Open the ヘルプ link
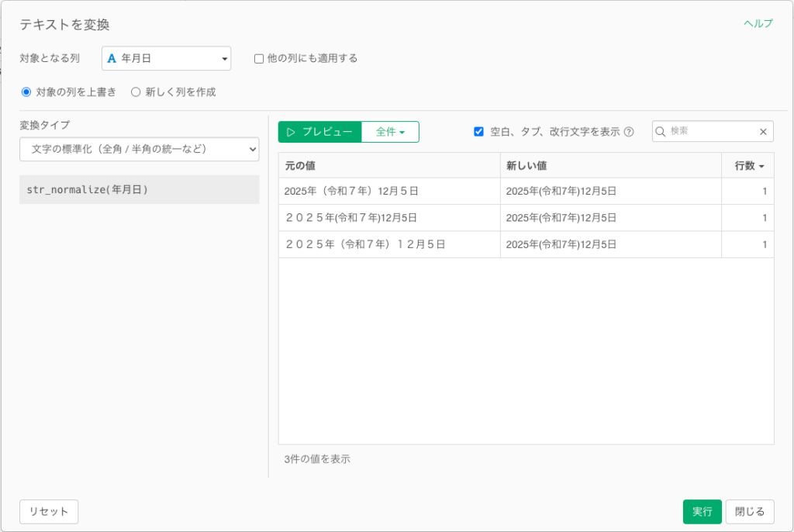794x532 pixels. pyautogui.click(x=758, y=23)
